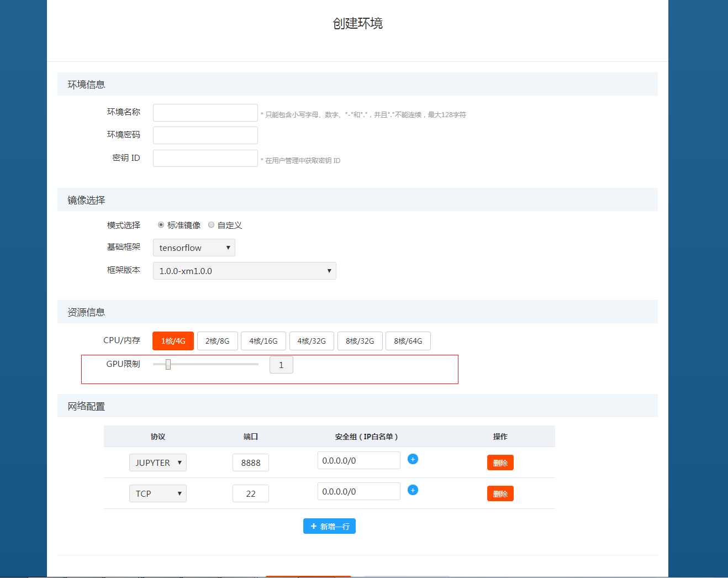The width and height of the screenshot is (728, 578).
Task: Click the TCP row IP whitelist field
Action: coord(359,491)
